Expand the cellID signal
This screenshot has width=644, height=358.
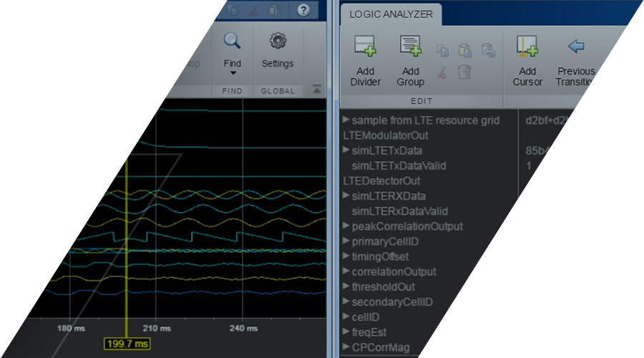tap(346, 316)
